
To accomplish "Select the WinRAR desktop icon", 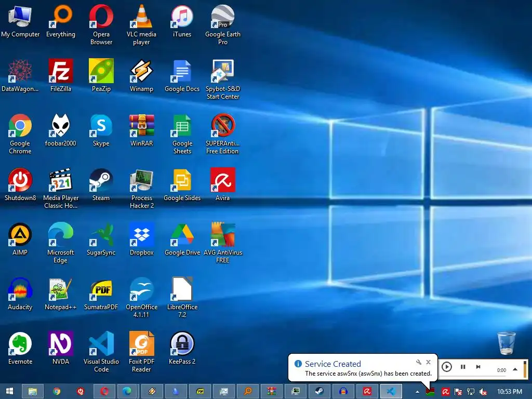I will [x=141, y=130].
